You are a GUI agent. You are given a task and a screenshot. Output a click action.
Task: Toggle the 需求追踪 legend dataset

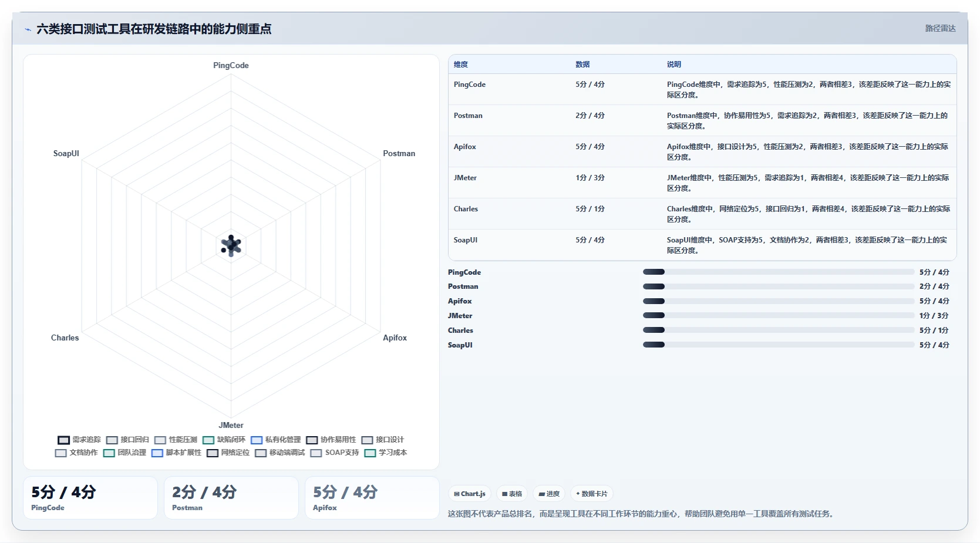point(79,440)
